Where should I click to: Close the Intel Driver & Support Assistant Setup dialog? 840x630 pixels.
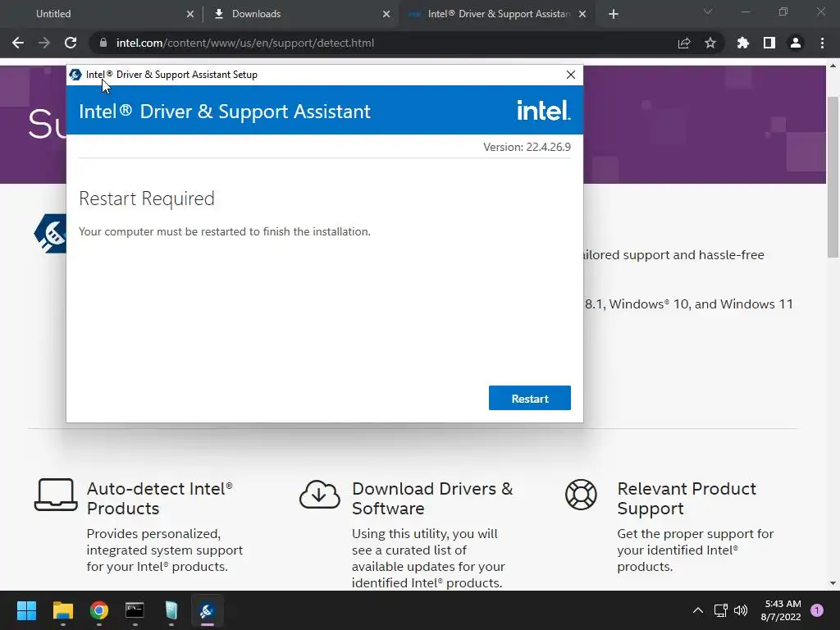click(x=571, y=75)
